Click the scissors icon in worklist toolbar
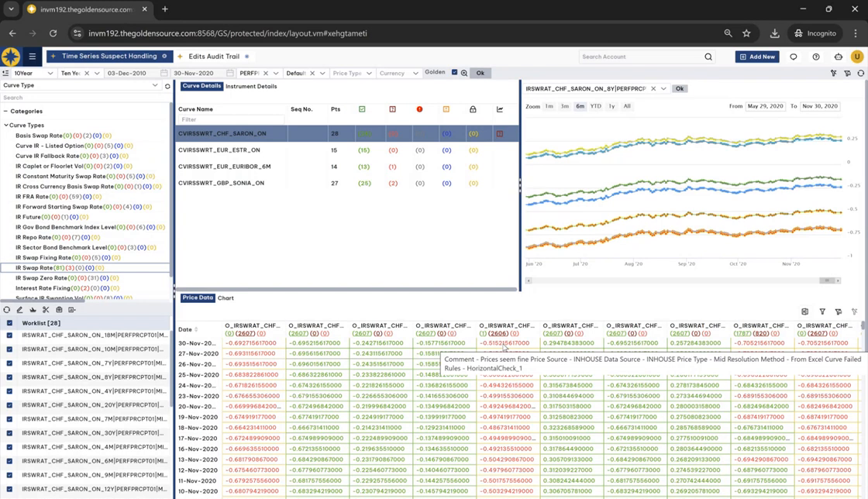Screen dimensions: 868x499 coord(46,310)
